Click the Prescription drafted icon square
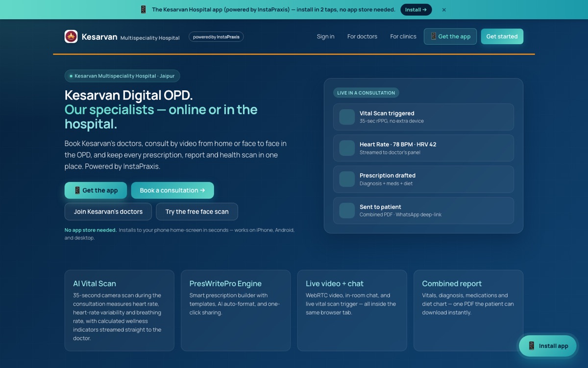The height and width of the screenshot is (368, 588). tap(347, 179)
